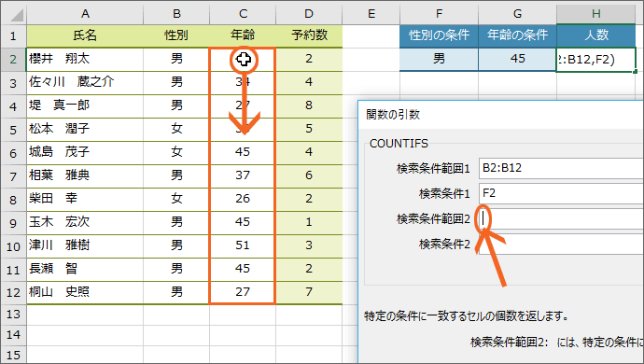Select column B header
The image size is (644, 364).
176,14
